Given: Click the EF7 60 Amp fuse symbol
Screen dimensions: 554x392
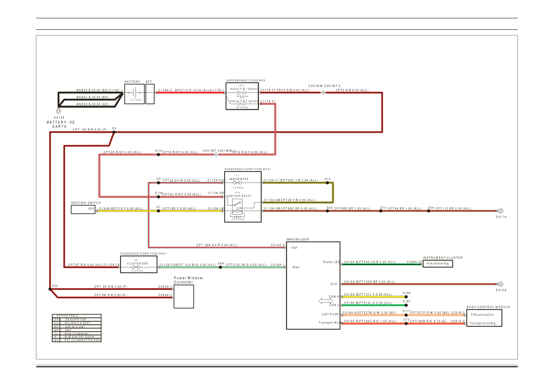Looking at the screenshot, I should (x=241, y=93).
